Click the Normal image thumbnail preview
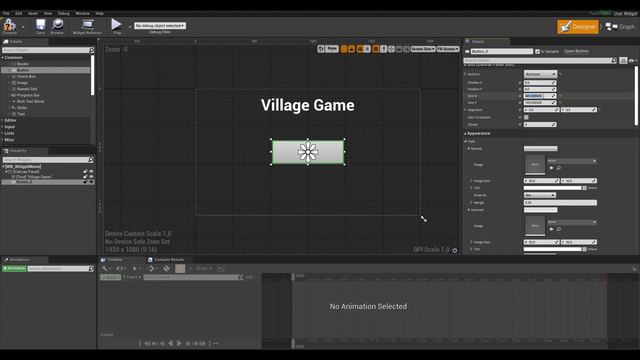 535,164
